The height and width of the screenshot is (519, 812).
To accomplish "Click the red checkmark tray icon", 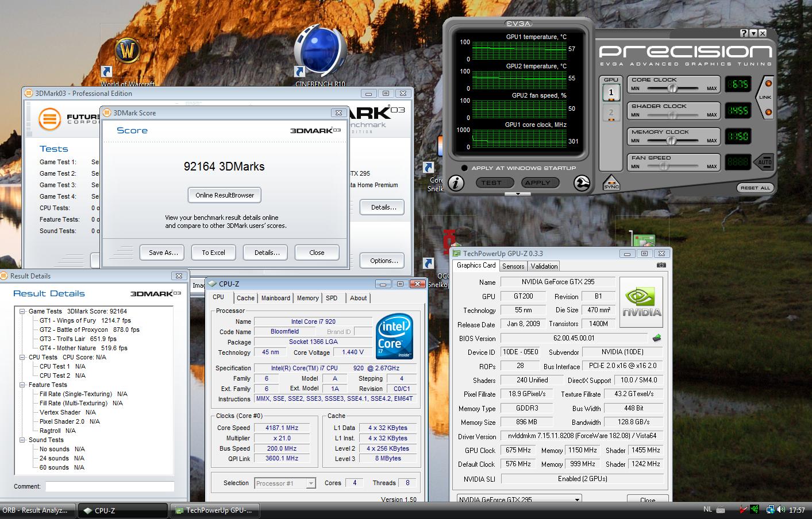I will click(743, 509).
